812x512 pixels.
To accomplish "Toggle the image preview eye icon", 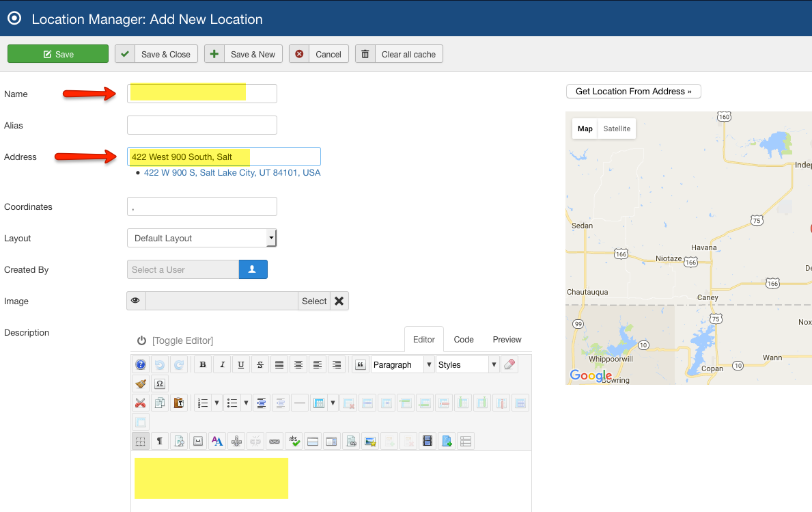I will (x=136, y=301).
